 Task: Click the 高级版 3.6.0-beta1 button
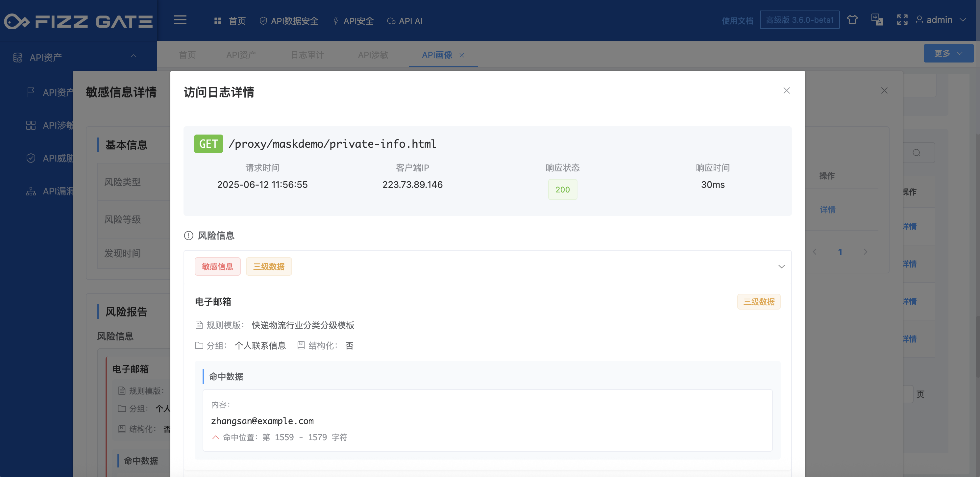click(799, 20)
